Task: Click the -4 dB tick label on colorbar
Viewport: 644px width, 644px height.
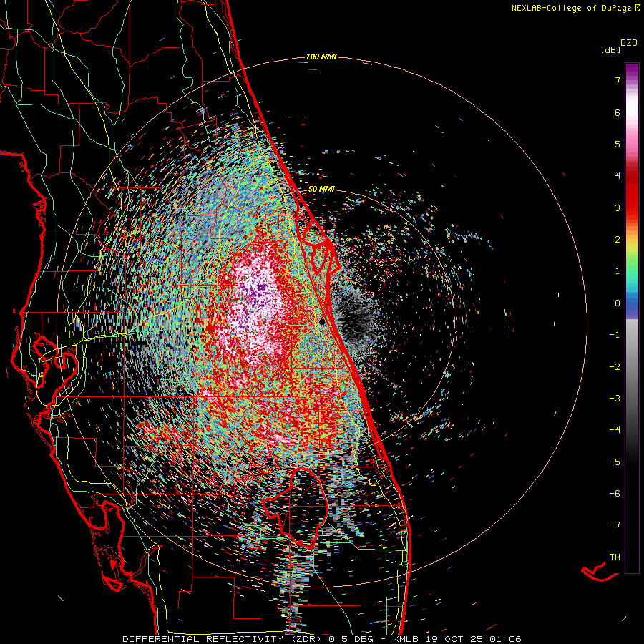Action: (615, 430)
